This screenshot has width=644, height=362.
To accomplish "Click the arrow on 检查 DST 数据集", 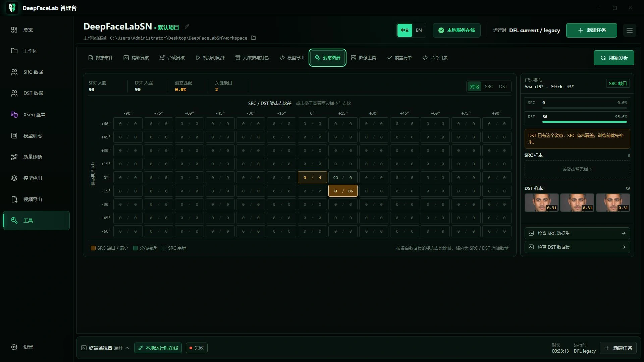I will point(624,247).
